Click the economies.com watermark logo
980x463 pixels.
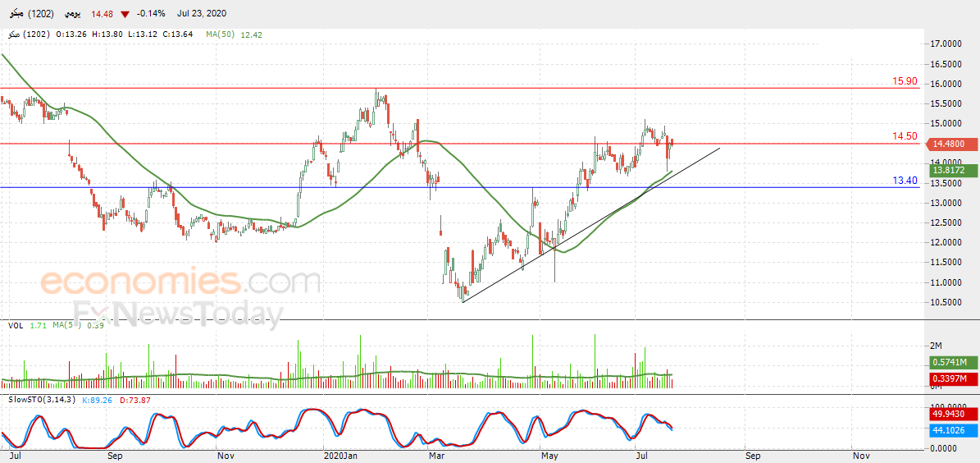coord(180,282)
